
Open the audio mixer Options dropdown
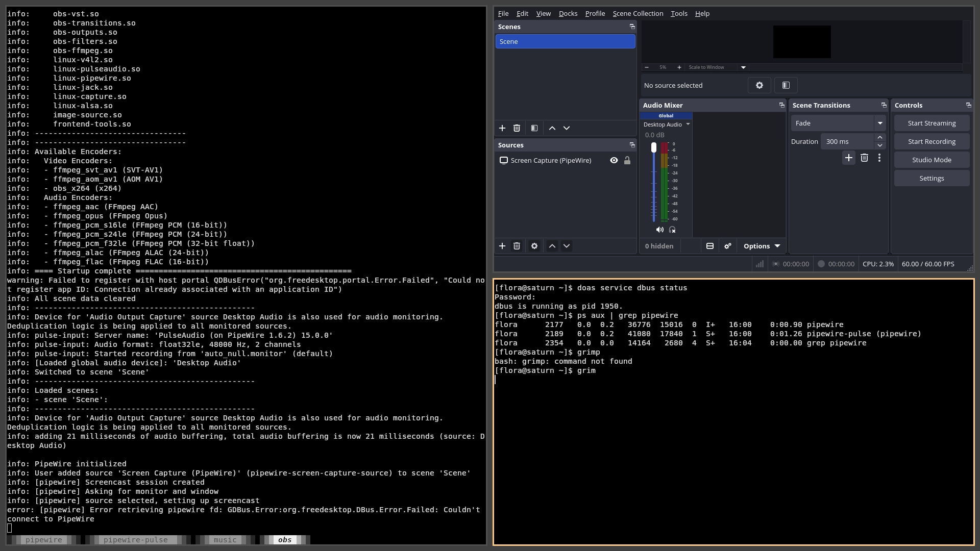(762, 246)
